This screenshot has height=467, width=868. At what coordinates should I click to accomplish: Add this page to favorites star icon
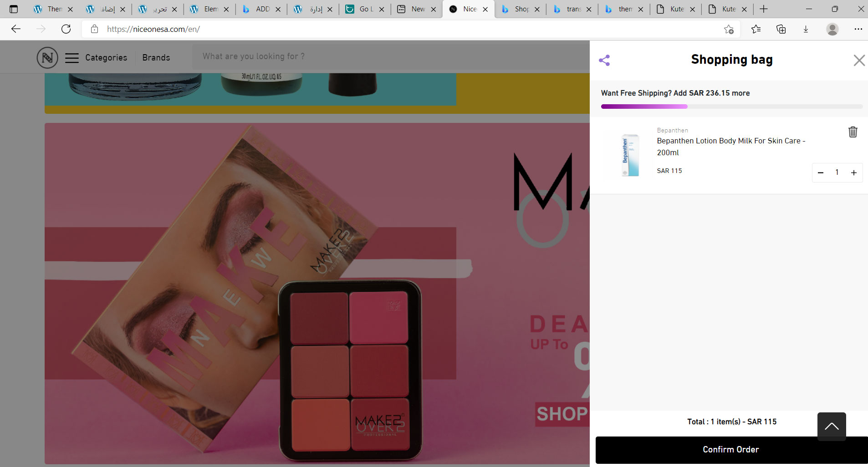(729, 29)
